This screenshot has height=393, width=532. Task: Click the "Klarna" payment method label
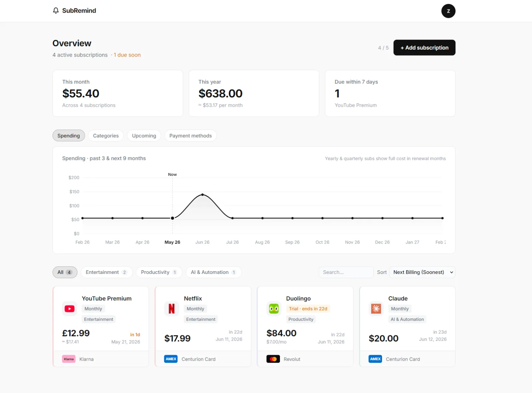pos(86,359)
